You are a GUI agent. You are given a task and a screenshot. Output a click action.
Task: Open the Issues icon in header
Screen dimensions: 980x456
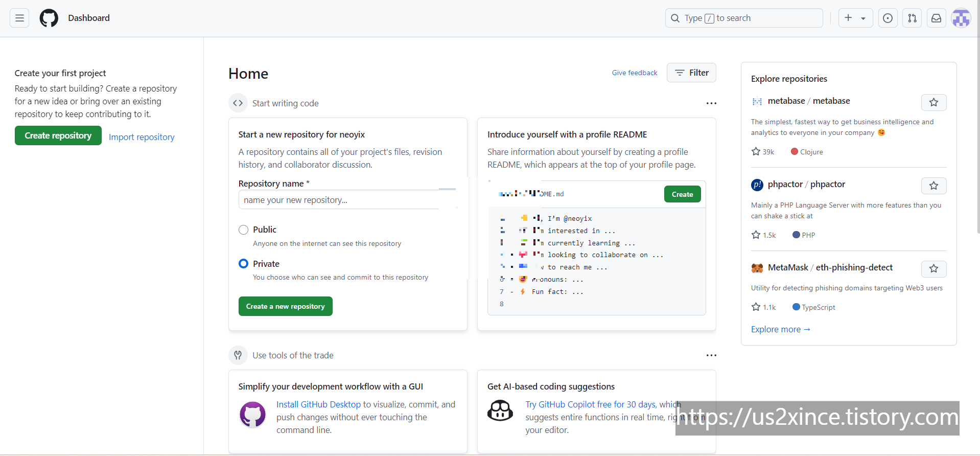coord(888,18)
